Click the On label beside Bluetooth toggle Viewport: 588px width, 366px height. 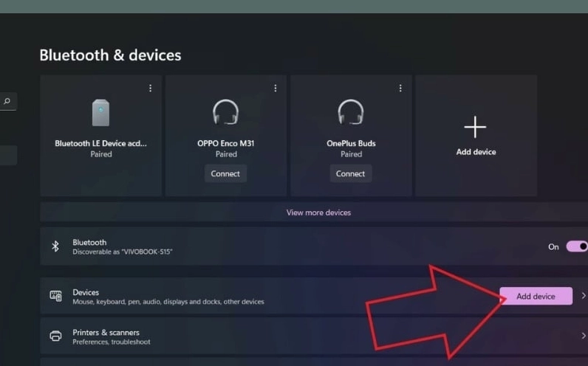pyautogui.click(x=553, y=247)
